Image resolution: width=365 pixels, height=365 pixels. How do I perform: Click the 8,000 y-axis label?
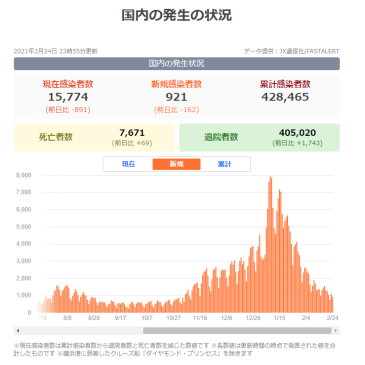(x=23, y=175)
